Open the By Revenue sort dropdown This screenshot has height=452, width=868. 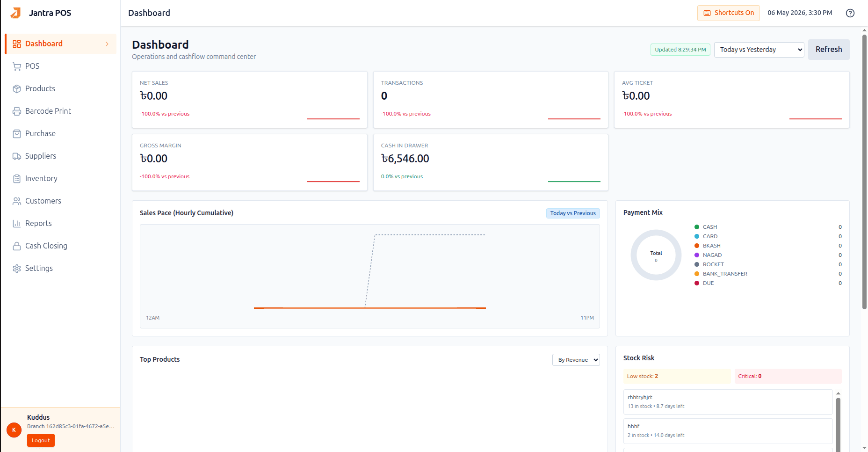tap(576, 360)
